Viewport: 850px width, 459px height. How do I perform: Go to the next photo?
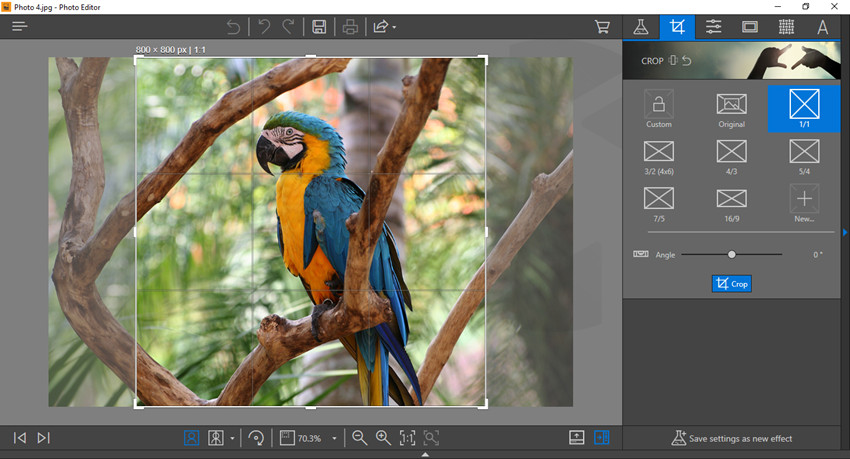pos(43,438)
